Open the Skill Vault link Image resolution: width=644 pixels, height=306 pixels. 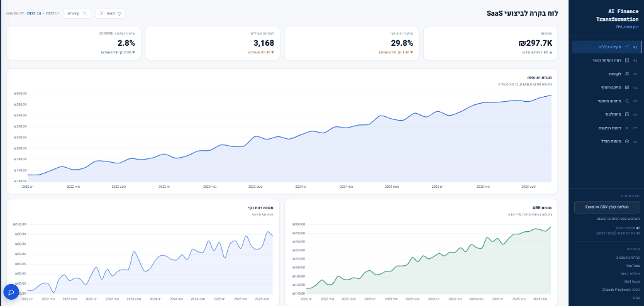[x=631, y=281]
